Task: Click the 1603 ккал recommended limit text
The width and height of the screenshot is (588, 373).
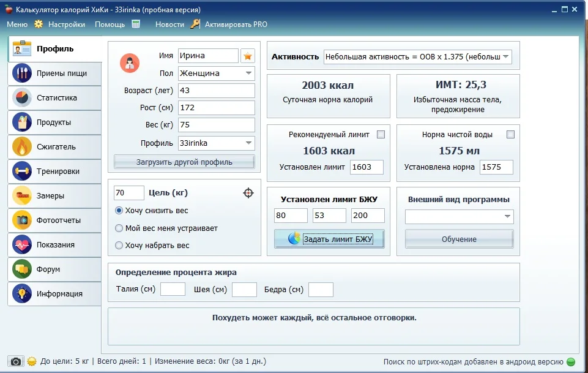Action: (329, 151)
